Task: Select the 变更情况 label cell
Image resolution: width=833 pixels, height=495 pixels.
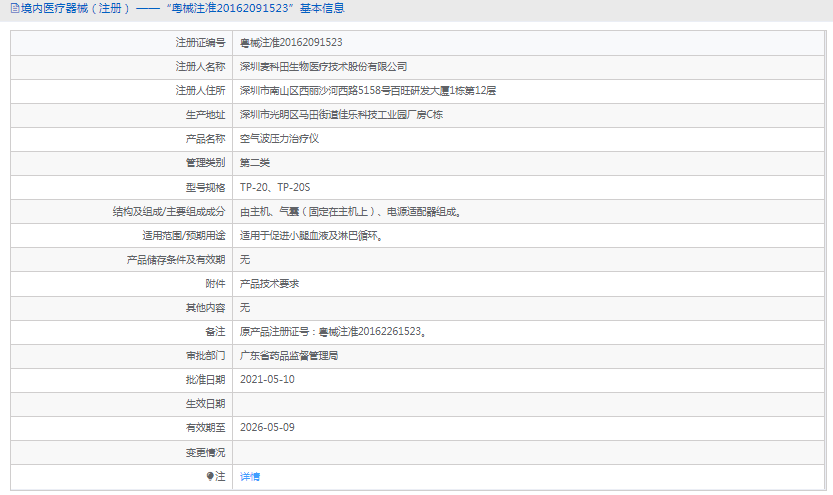Action: [122, 453]
